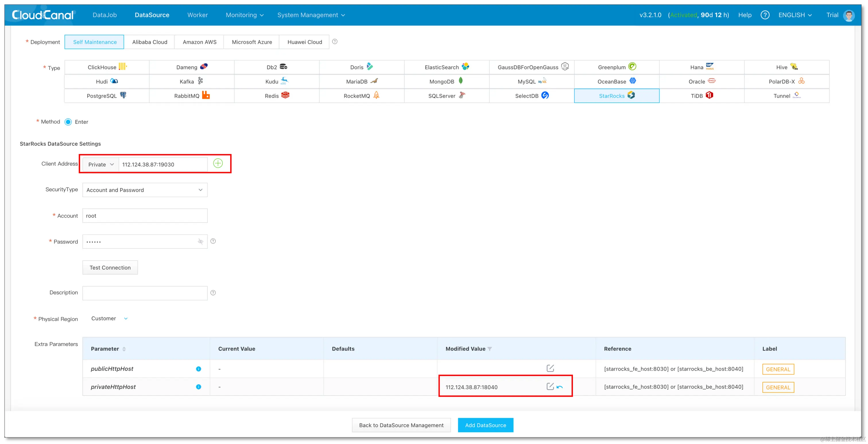Screen dimensions: 868x444
Task: Choose Microsoft Azure deployment
Action: 252,42
